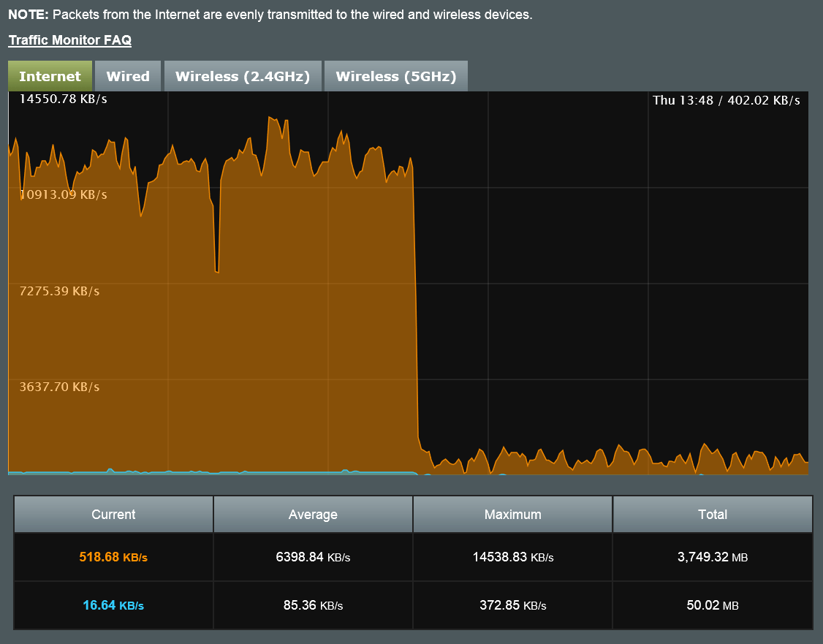The image size is (823, 644).
Task: Select the 372.85 KB/s maximum value
Action: (513, 605)
